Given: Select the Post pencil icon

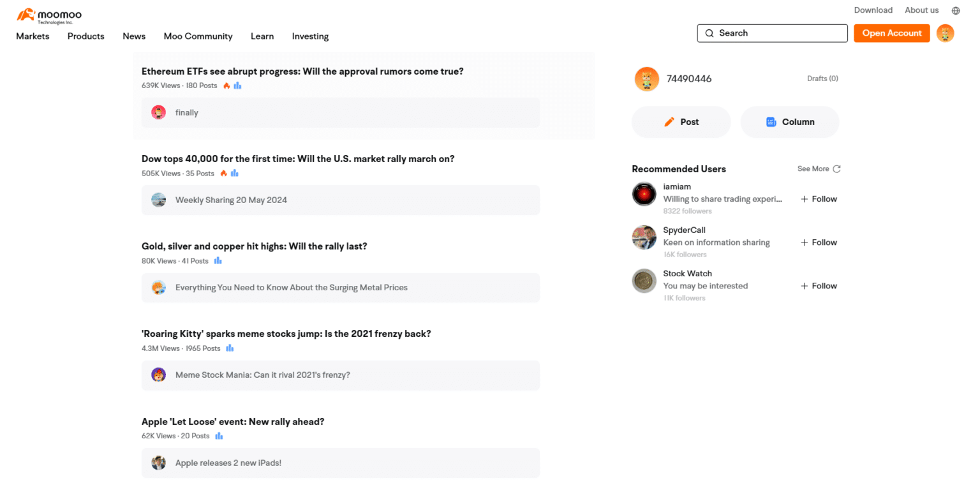Looking at the screenshot, I should tap(669, 122).
